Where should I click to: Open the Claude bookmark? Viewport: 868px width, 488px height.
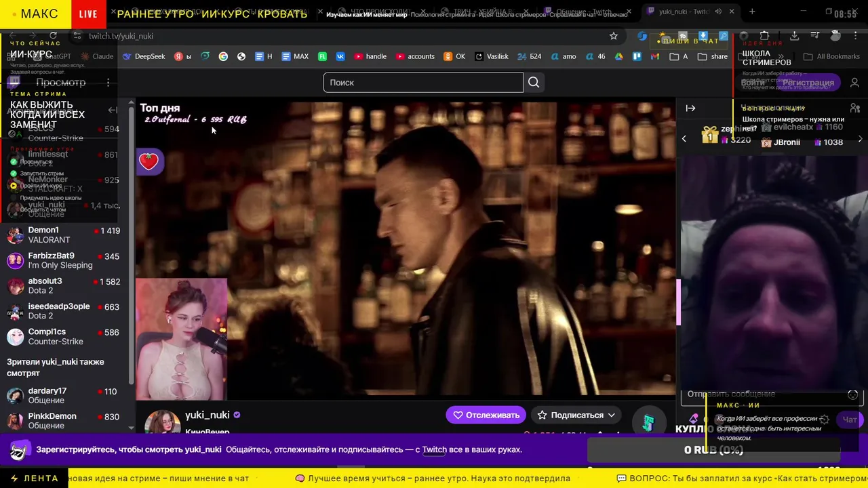pos(97,56)
